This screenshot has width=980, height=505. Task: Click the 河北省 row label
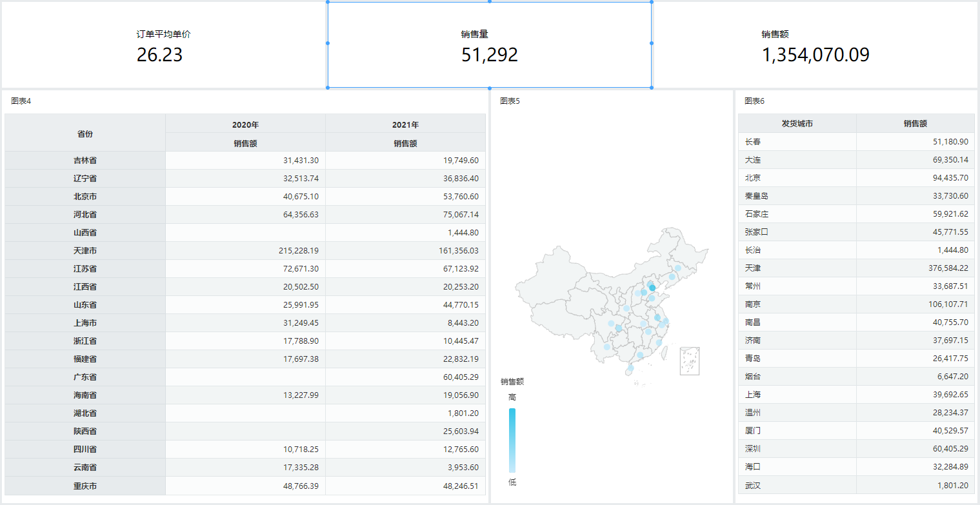[85, 214]
